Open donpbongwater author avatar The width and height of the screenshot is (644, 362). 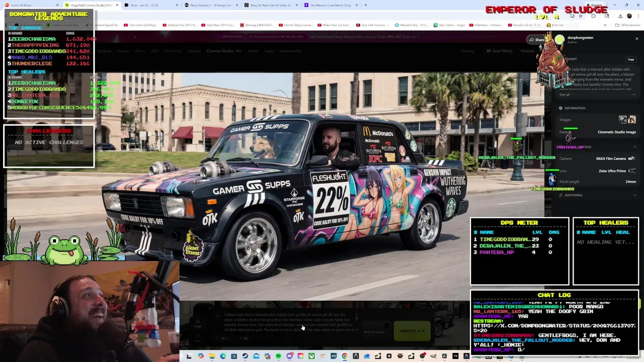coord(559,39)
